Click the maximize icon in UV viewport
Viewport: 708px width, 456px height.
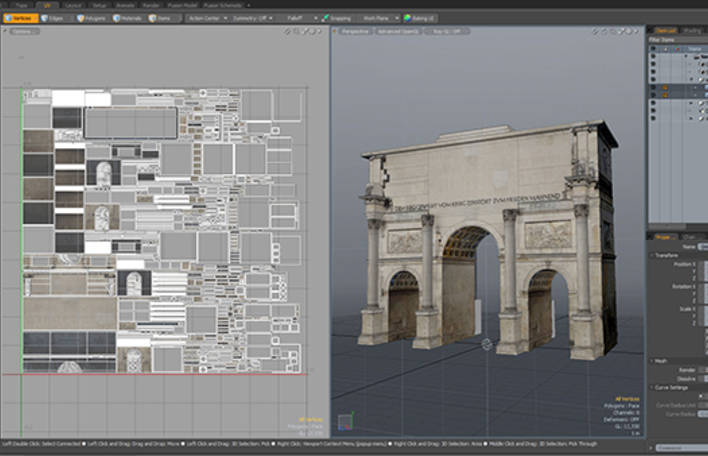coord(306,31)
